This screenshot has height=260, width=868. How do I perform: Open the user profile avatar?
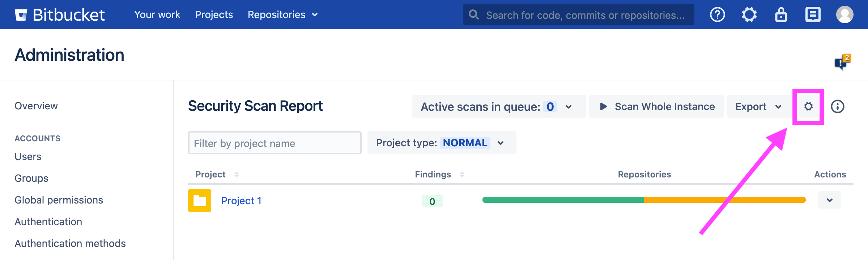pos(844,15)
